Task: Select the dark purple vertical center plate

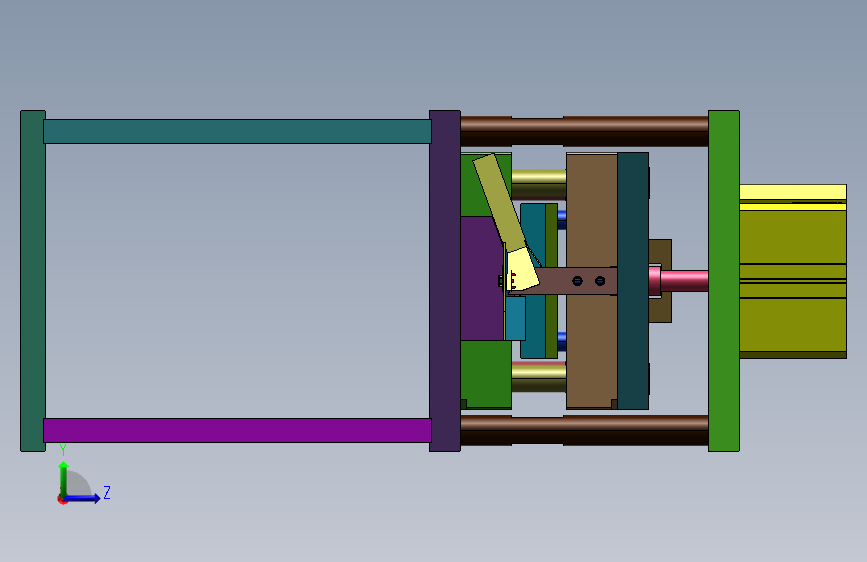Action: 445,281
